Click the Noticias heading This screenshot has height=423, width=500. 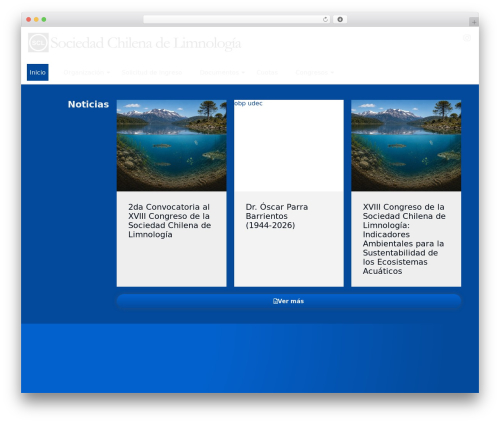[88, 104]
